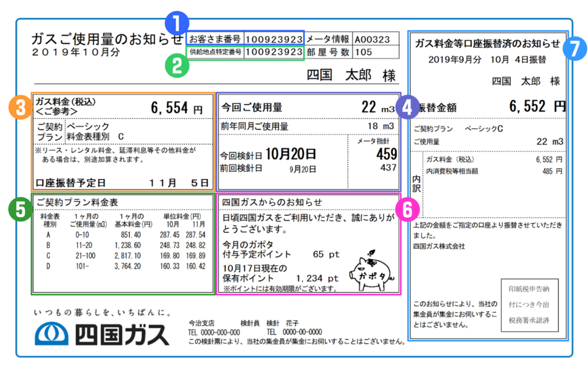The height and width of the screenshot is (375, 588).
Task: Select held points 1,234 pt
Action: [x=317, y=279]
